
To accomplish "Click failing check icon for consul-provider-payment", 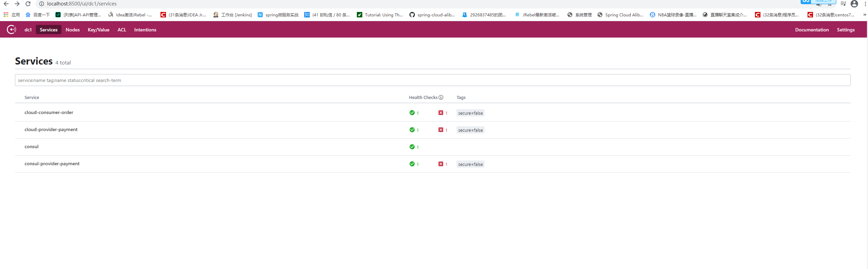I will [441, 164].
